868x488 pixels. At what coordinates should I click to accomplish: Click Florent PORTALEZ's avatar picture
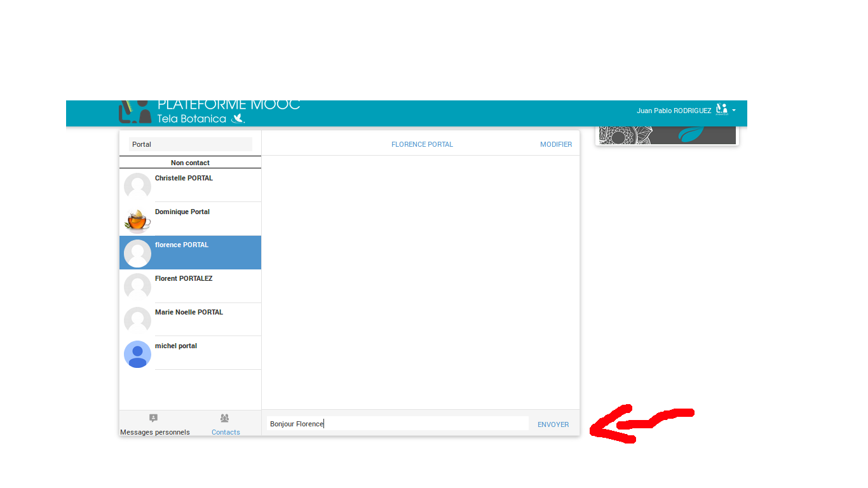(137, 287)
